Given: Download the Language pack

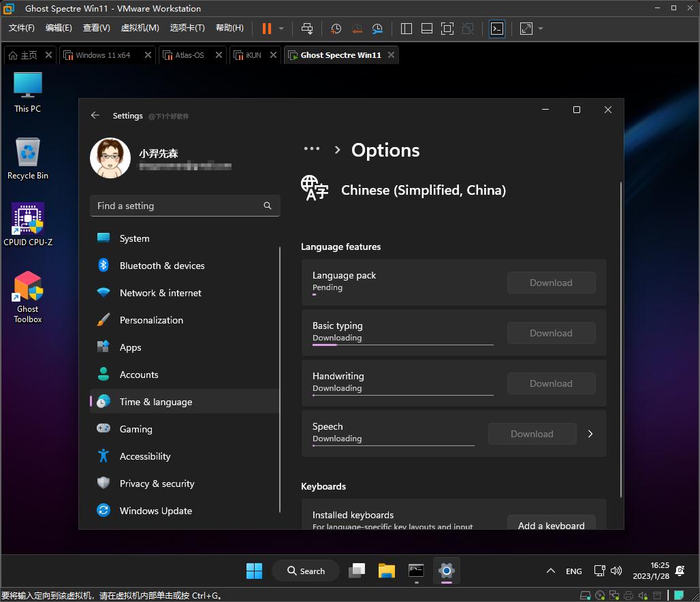Looking at the screenshot, I should coord(550,282).
